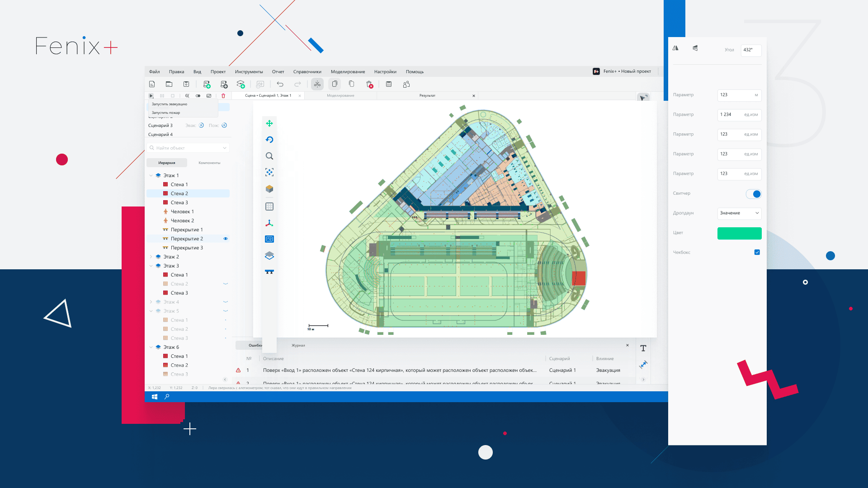868x488 pixels.
Task: Close the Сцена Сценарий 1 tab
Action: pyautogui.click(x=300, y=96)
